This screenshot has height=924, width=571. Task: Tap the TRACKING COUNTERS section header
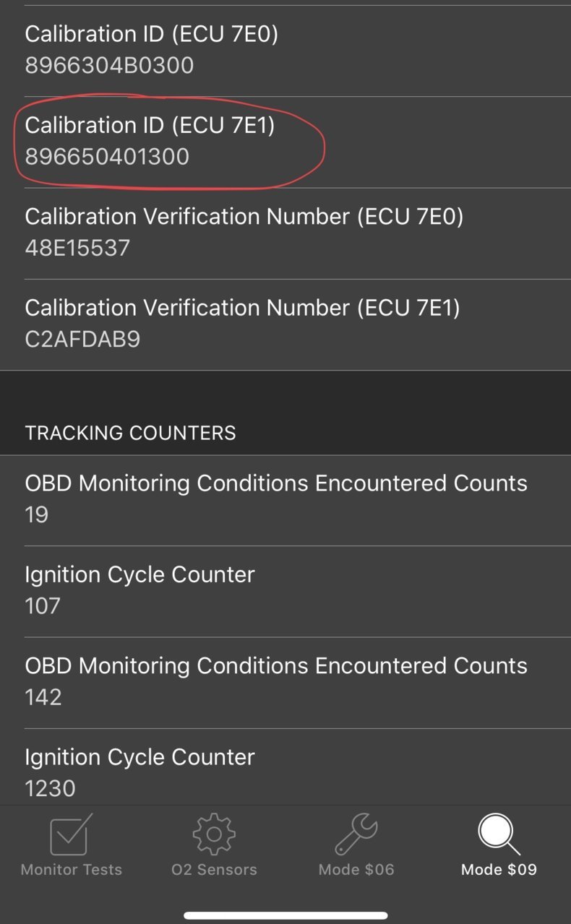[x=130, y=433]
